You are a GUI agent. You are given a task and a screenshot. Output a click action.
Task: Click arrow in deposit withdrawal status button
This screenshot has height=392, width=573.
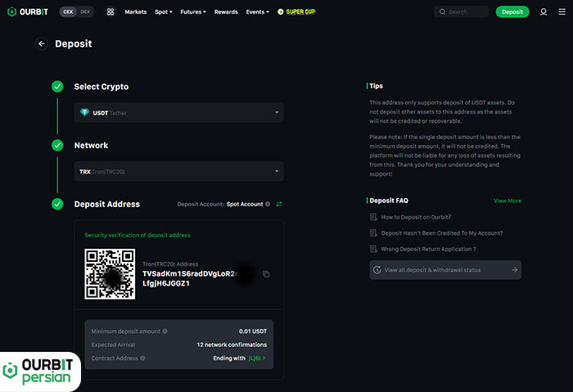coord(515,270)
